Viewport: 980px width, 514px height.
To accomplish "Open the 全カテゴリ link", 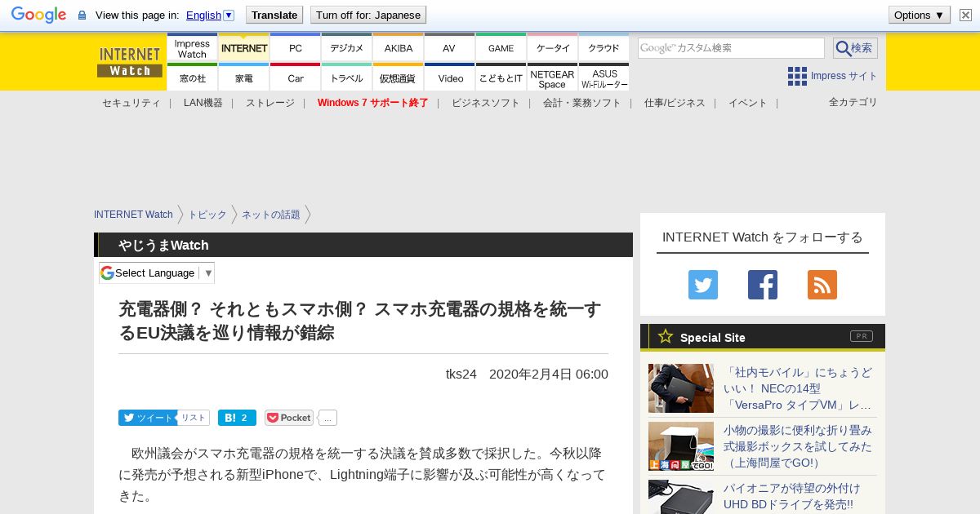I will pos(853,102).
